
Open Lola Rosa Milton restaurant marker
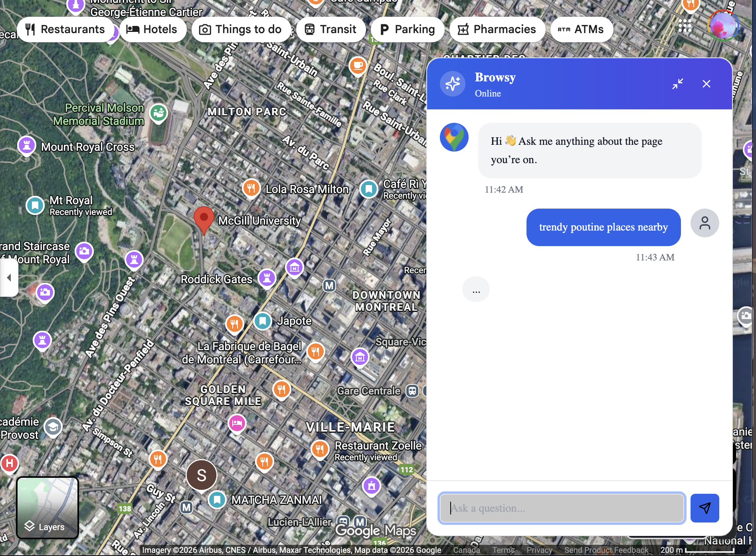click(x=251, y=188)
